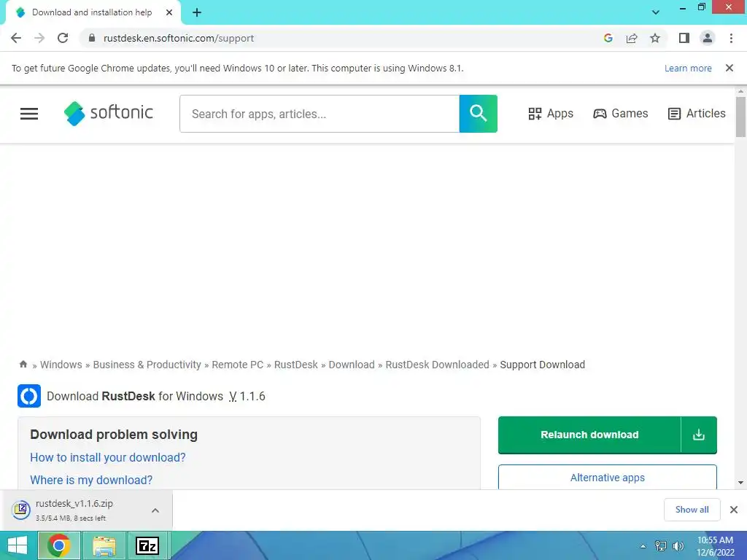Open the Articles section
Viewport: 747px width, 560px height.
(x=697, y=113)
